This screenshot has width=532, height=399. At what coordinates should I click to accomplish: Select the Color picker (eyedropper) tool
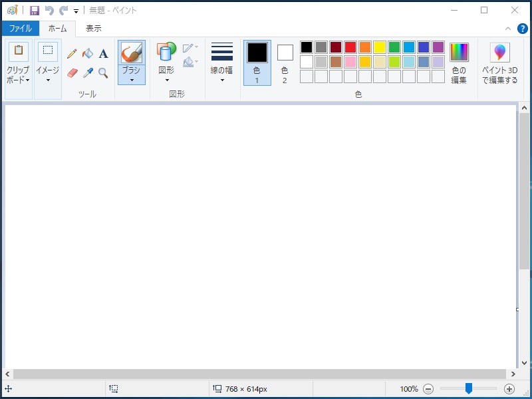coord(88,73)
